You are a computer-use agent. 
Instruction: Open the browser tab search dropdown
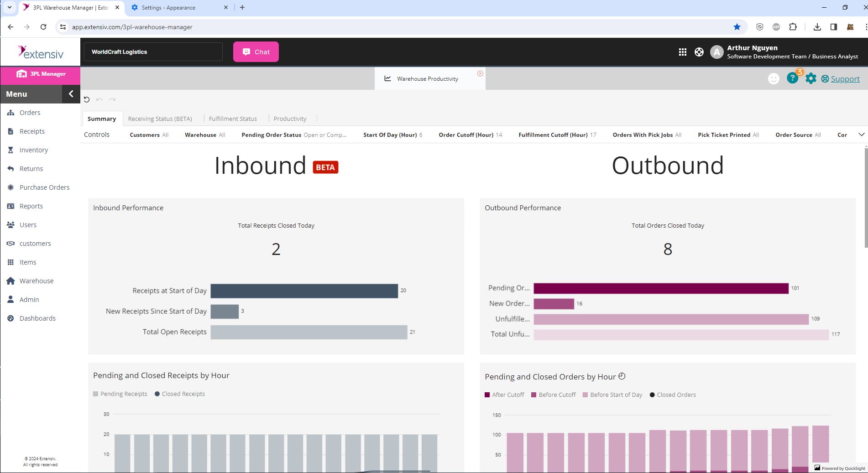click(10, 7)
